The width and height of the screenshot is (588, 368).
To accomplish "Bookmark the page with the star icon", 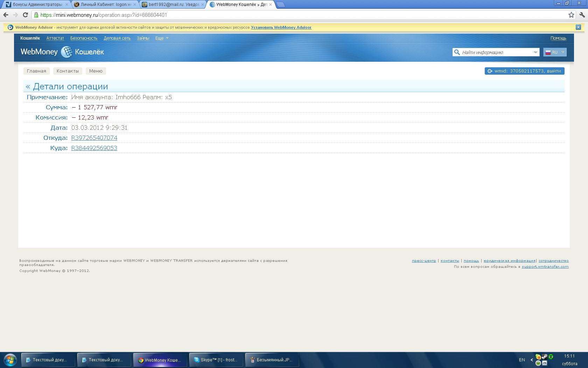I will (571, 15).
